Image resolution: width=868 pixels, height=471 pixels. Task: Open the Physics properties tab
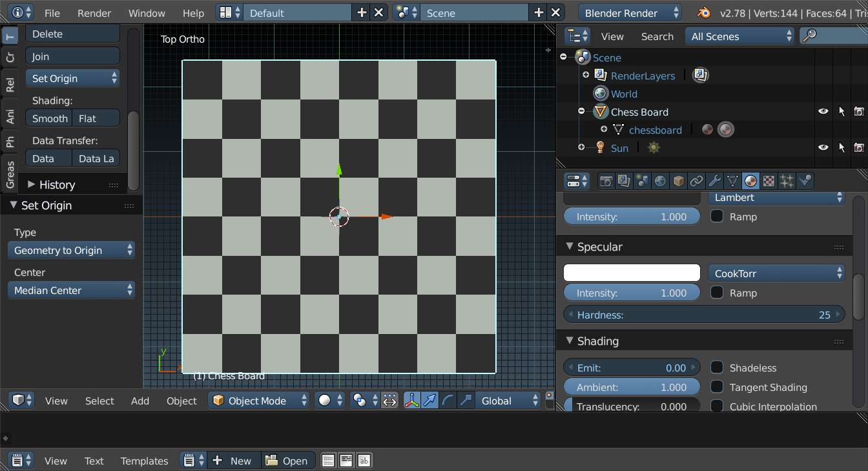[805, 182]
